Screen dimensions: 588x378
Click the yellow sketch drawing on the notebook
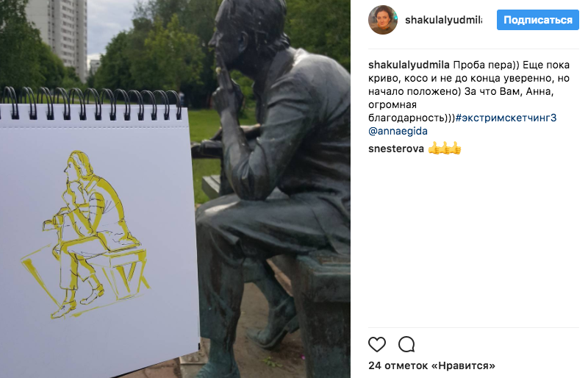86,235
